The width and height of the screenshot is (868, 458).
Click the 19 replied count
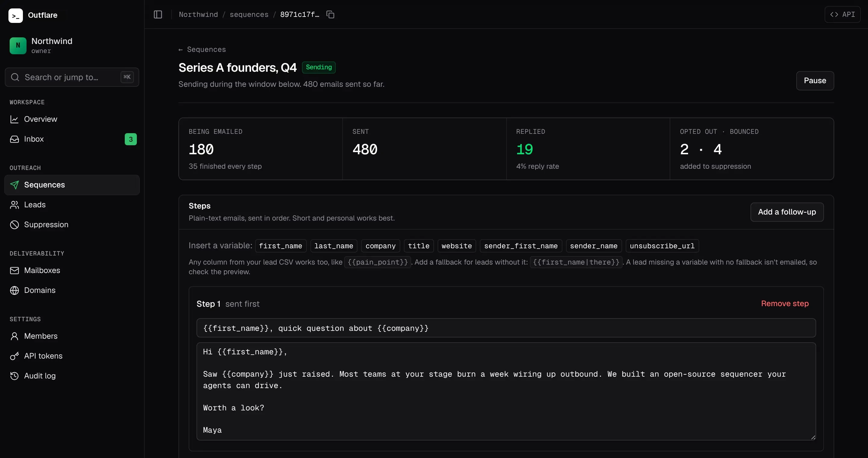coord(525,149)
